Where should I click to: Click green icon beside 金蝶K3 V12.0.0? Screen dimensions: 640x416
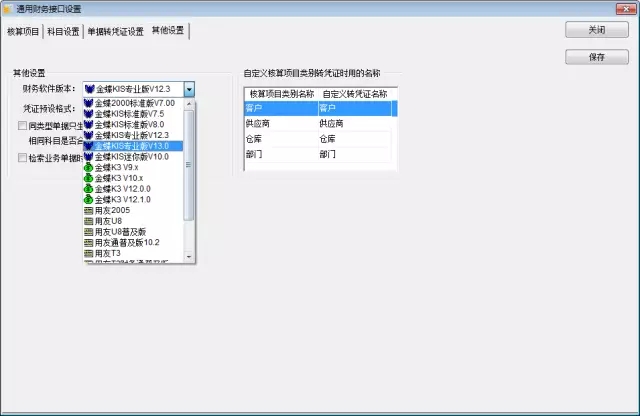click(x=89, y=189)
